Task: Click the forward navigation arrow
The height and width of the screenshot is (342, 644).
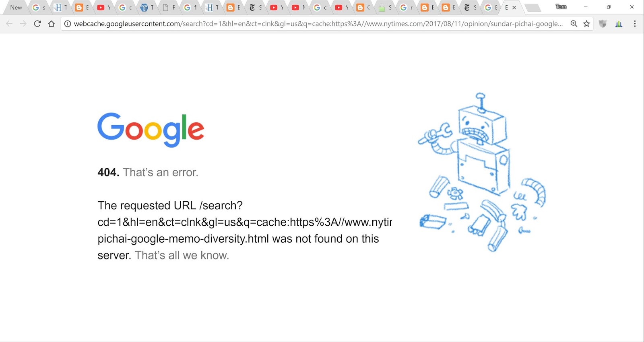Action: tap(23, 23)
